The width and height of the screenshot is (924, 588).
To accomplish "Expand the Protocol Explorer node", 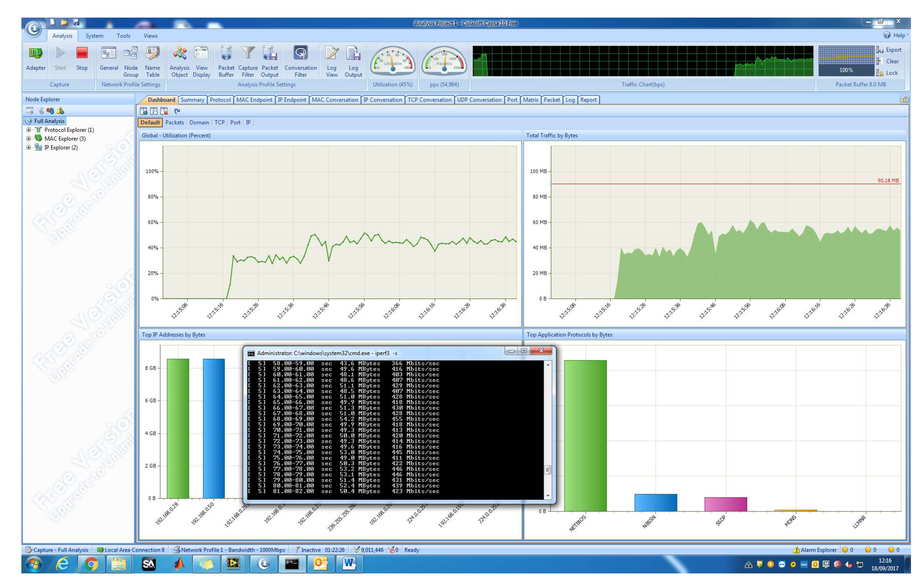I will 28,130.
